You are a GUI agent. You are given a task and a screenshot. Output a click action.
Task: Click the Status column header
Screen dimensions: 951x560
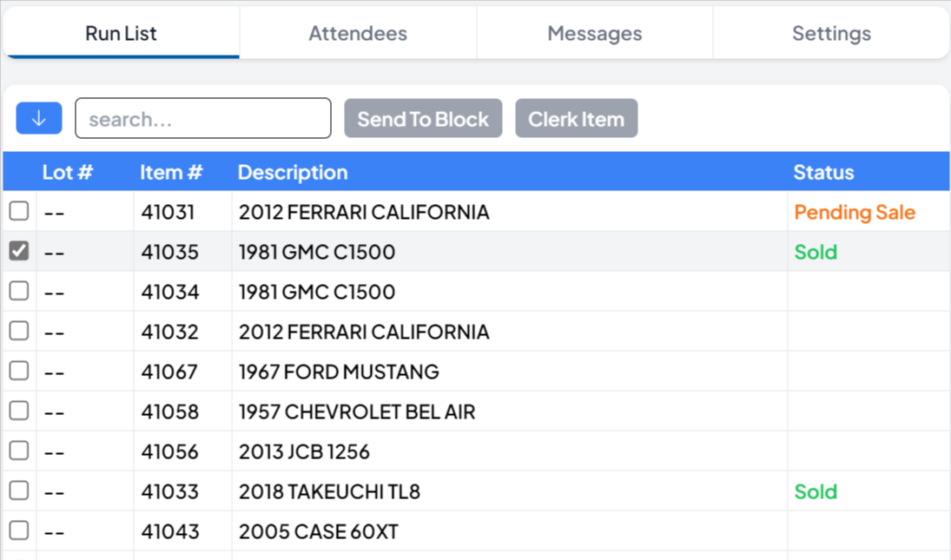(x=823, y=172)
